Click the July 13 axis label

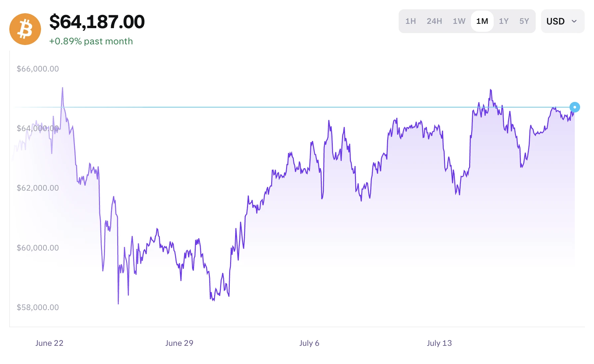[x=439, y=343]
